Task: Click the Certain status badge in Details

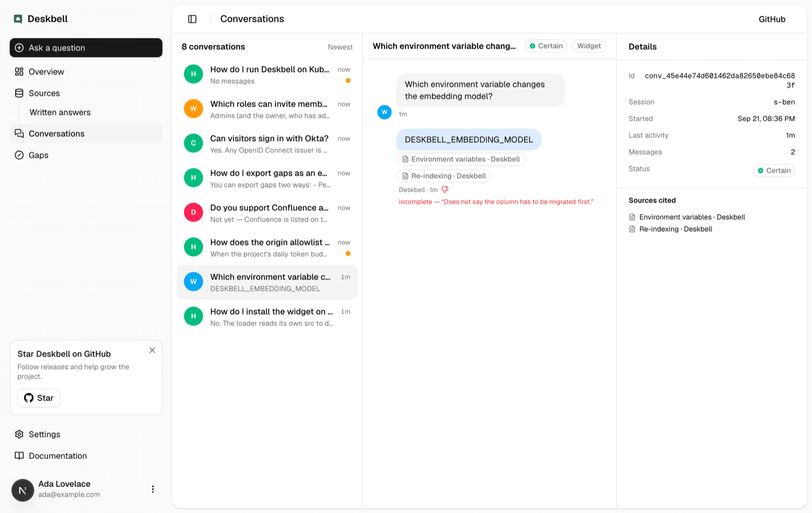Action: [x=774, y=170]
